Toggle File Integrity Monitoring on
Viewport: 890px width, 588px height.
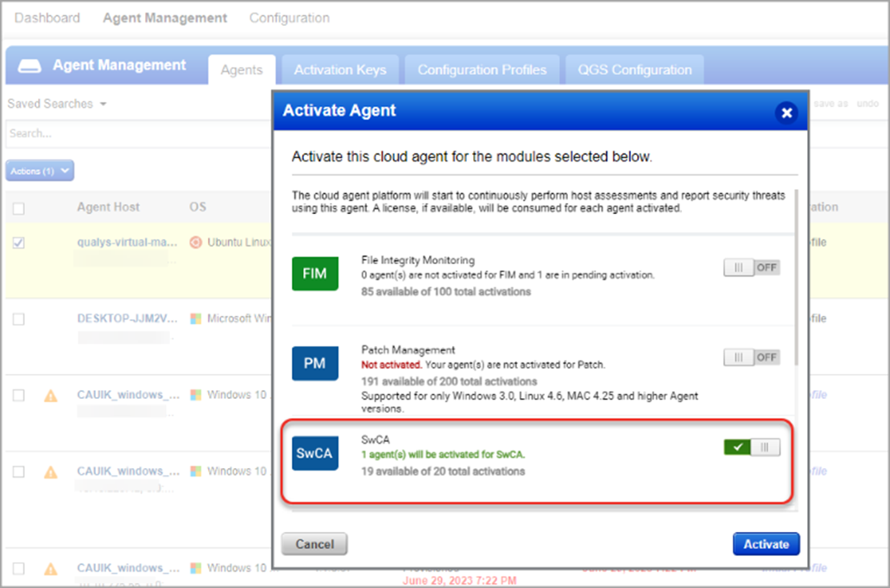tap(752, 268)
